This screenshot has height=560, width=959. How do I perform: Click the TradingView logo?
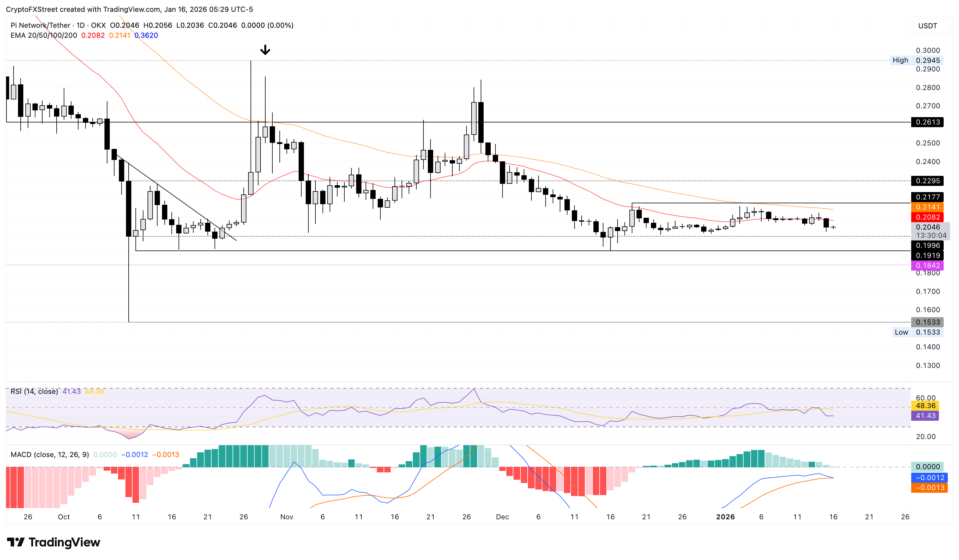[x=53, y=542]
